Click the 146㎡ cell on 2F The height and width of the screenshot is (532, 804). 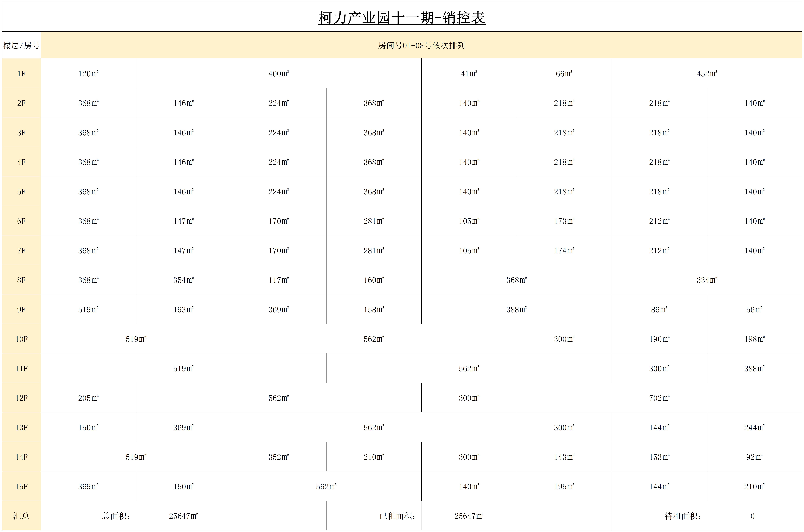click(x=184, y=103)
